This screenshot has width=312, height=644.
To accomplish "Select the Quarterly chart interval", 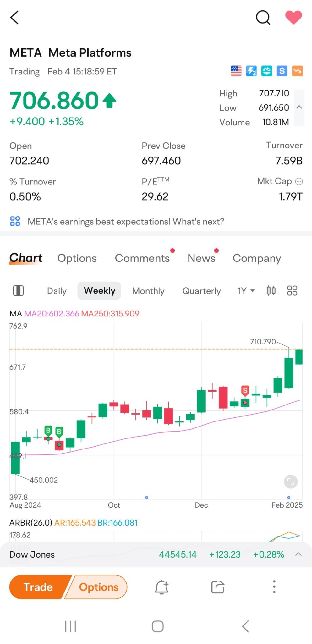I will click(202, 291).
